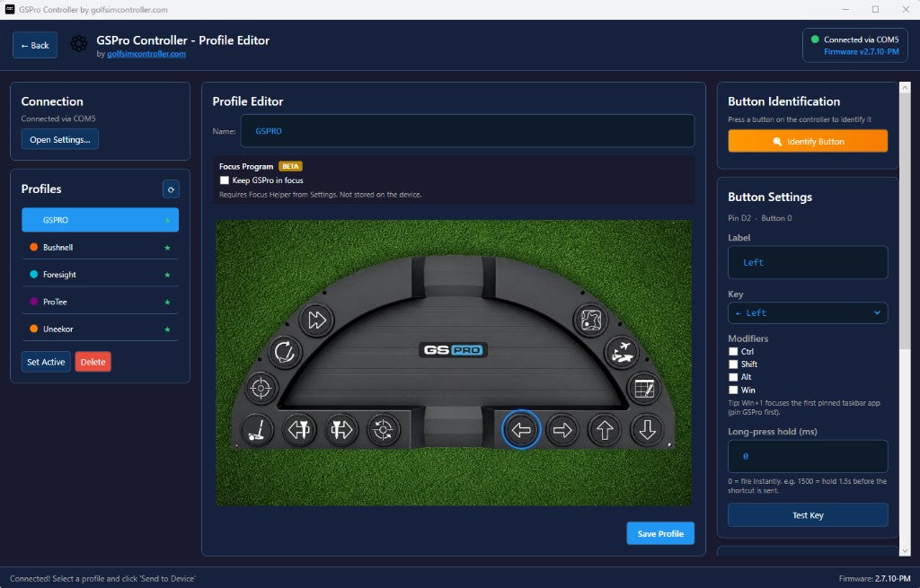
Task: Delete the selected profile
Action: [93, 362]
